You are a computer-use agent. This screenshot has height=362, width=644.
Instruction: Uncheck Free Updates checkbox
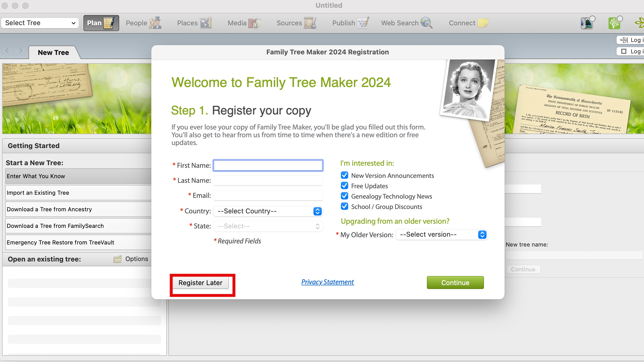pos(345,186)
